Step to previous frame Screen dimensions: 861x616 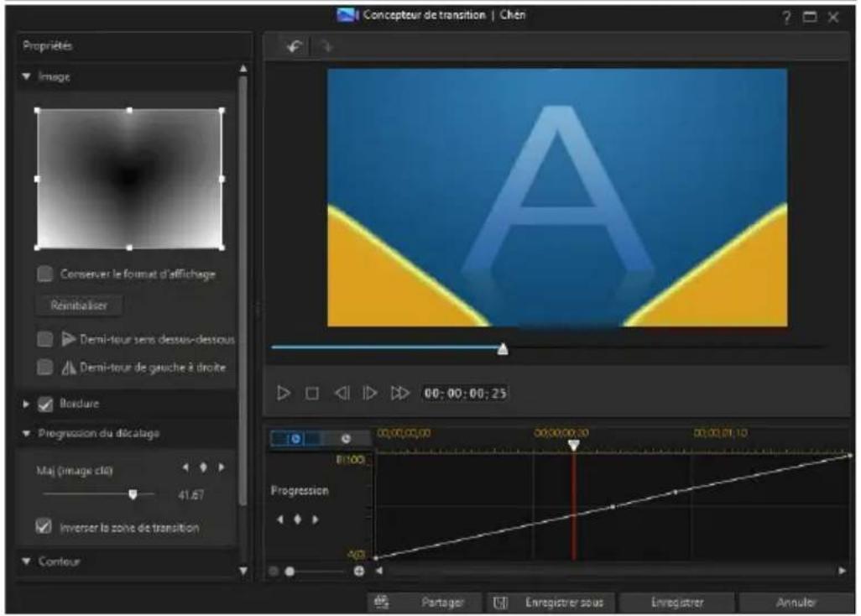[341, 393]
